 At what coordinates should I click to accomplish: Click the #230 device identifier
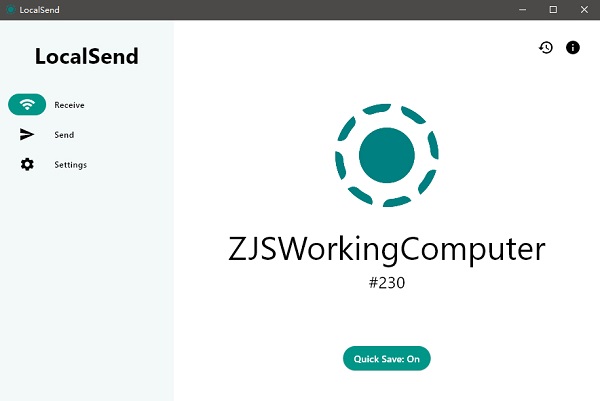(386, 283)
